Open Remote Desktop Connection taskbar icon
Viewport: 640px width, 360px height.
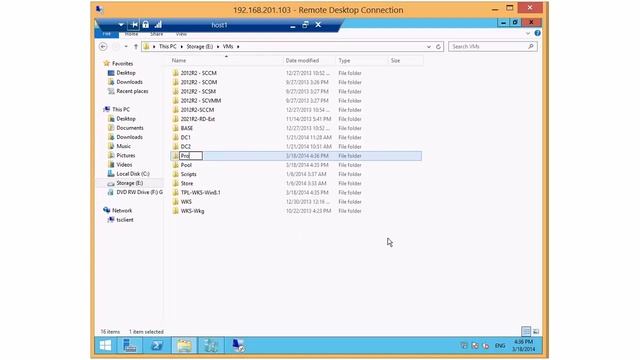pyautogui.click(x=238, y=346)
